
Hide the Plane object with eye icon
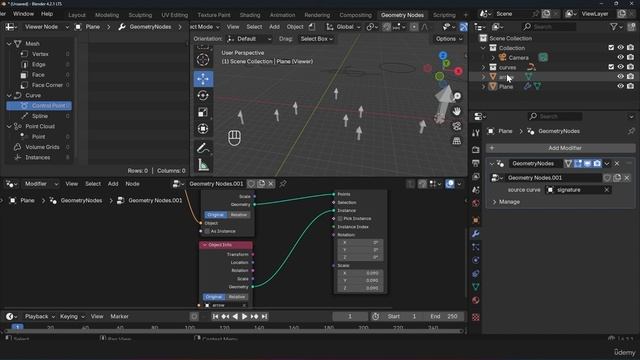(620, 86)
